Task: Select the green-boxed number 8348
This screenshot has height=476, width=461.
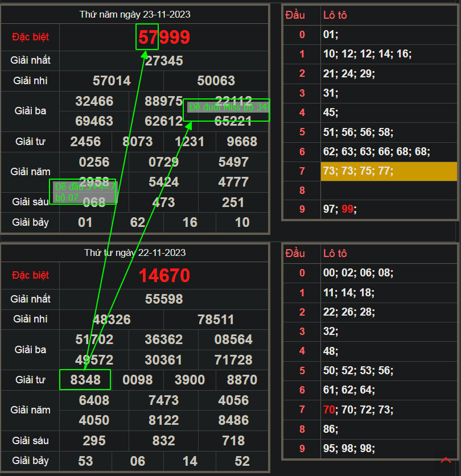Action: [x=85, y=380]
